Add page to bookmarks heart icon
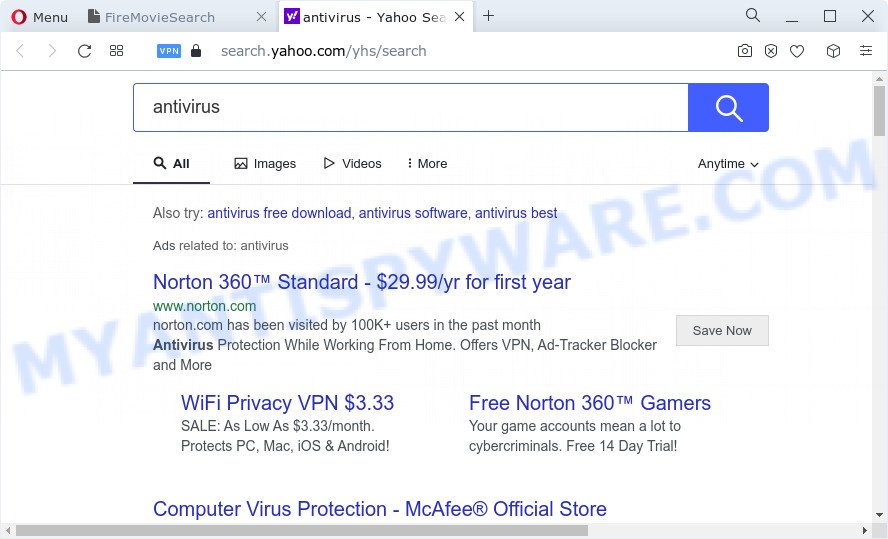This screenshot has height=539, width=888. 797,52
